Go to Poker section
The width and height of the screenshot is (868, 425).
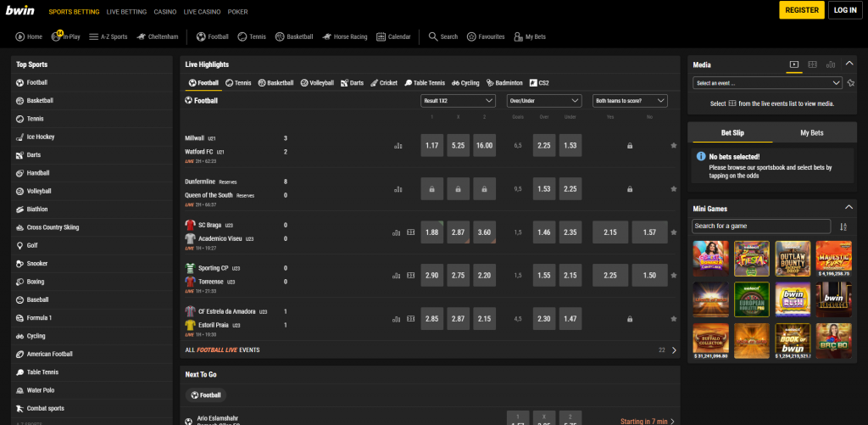tap(237, 12)
